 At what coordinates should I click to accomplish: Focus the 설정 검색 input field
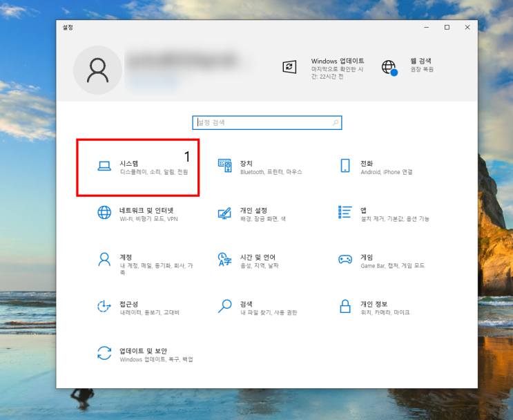click(x=267, y=123)
